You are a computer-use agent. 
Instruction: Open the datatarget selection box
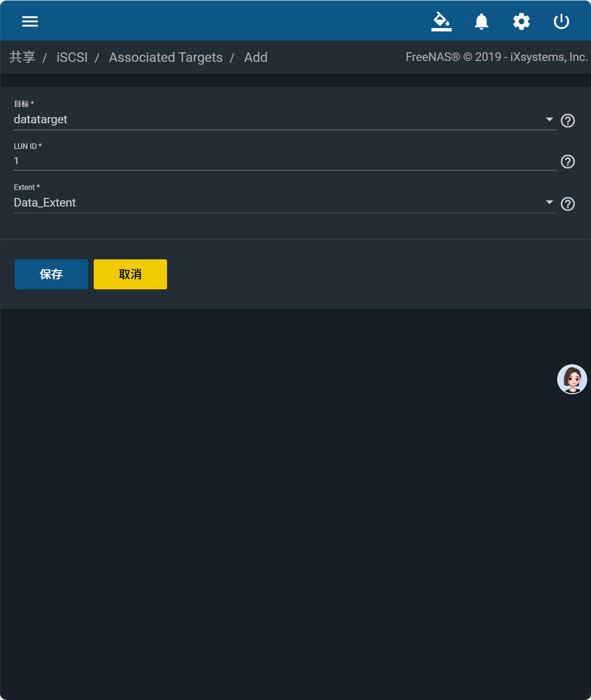[x=285, y=119]
